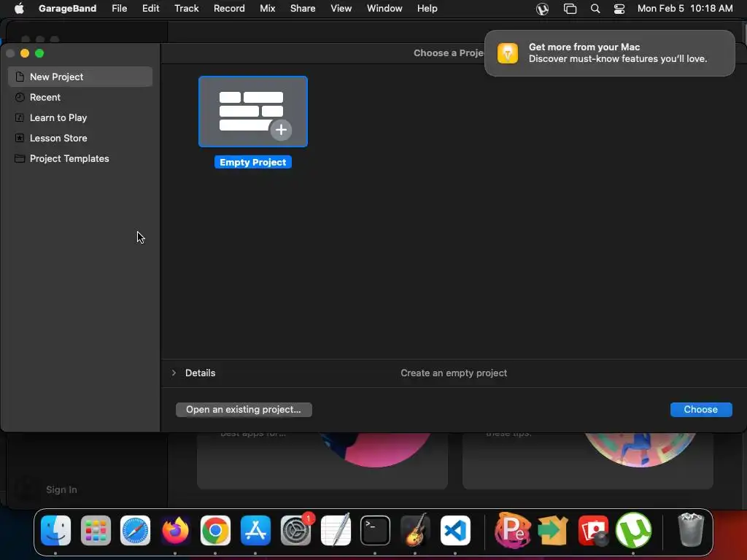
Task: Click the screen mirroring menu bar icon
Action: (570, 9)
